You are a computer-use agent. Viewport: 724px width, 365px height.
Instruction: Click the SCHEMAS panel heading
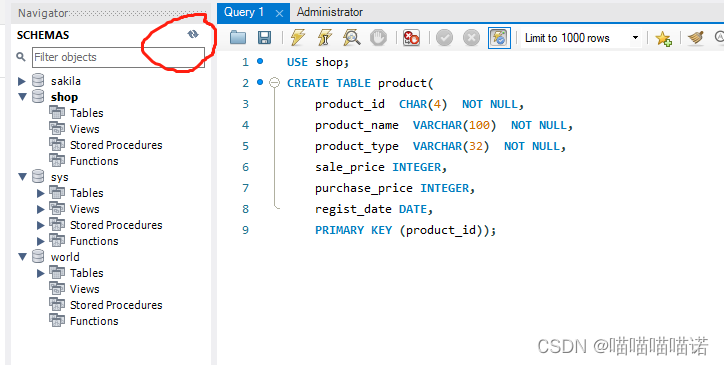click(43, 35)
